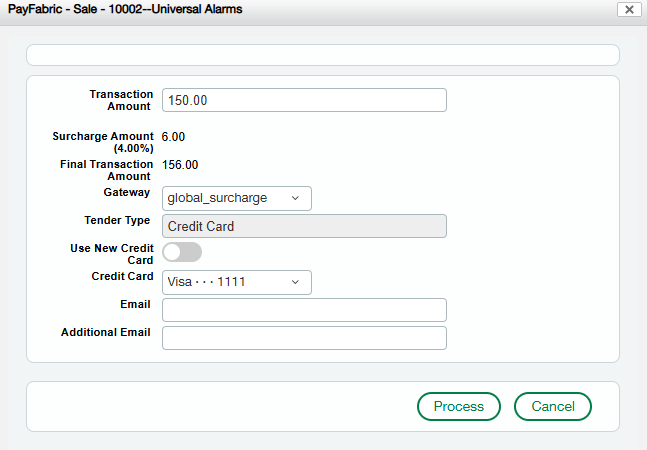Open the Gateway global_surcharge dropdown
The height and width of the screenshot is (450, 647).
point(236,198)
